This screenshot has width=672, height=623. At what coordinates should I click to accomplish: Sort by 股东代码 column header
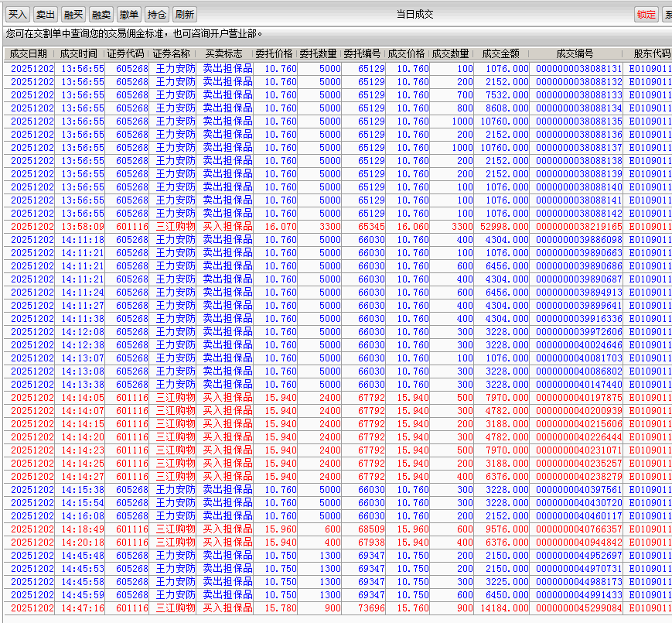click(651, 53)
